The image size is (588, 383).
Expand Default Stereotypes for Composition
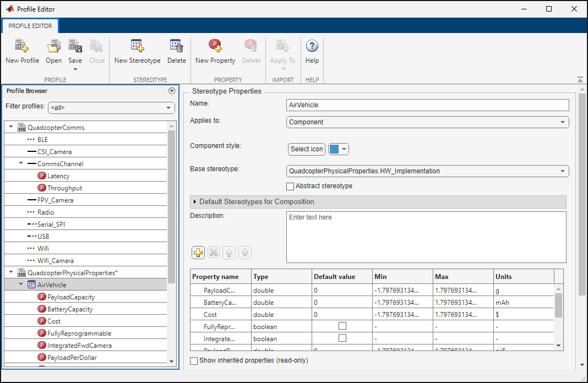coord(195,203)
